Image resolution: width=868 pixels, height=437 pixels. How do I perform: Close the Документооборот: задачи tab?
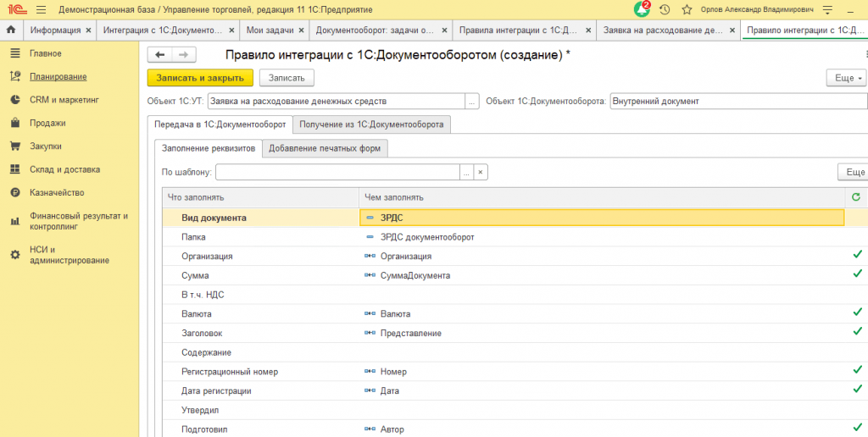(x=444, y=30)
